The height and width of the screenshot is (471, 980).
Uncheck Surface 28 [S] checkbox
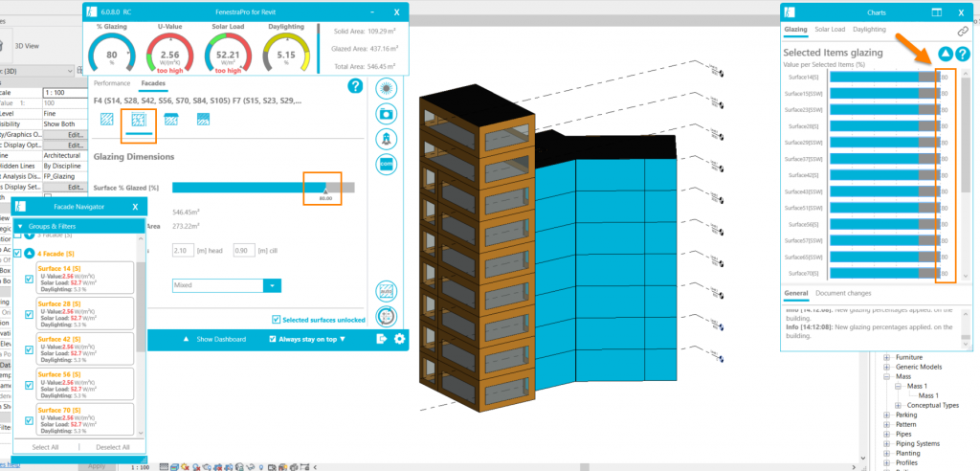29,315
